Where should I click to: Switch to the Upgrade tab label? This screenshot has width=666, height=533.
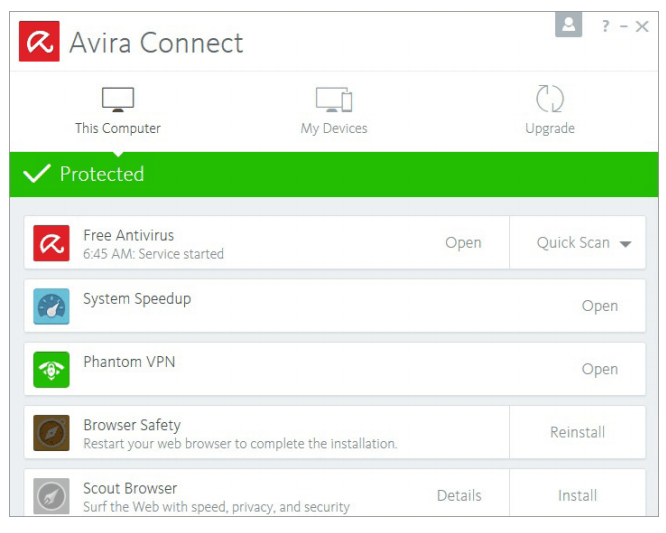pyautogui.click(x=550, y=129)
